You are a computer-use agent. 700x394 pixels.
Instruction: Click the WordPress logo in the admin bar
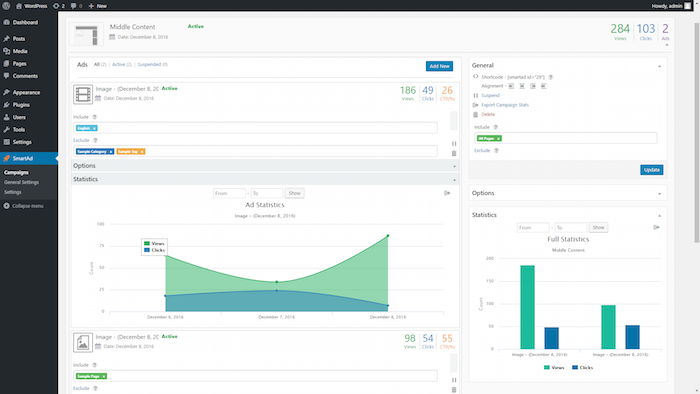(x=6, y=6)
